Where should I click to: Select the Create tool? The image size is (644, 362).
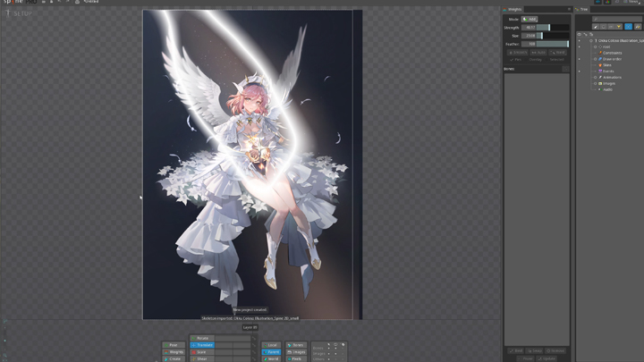pyautogui.click(x=174, y=358)
